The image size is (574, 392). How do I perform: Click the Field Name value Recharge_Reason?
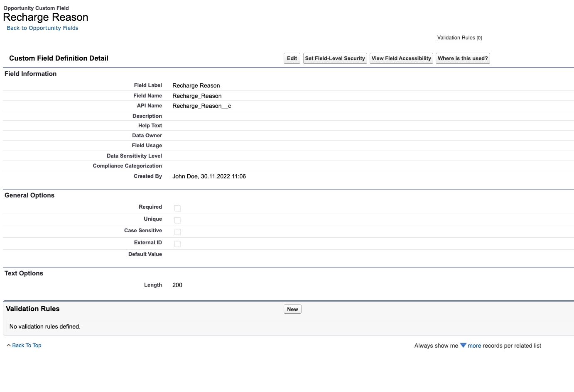point(197,96)
